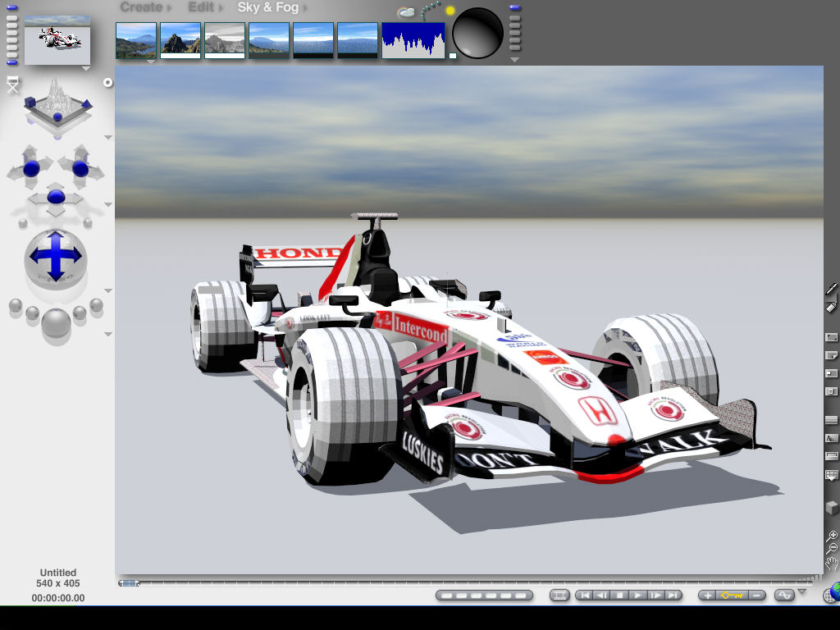The width and height of the screenshot is (840, 630).
Task: Click the page-curl display icon on right edge
Action: [831, 356]
